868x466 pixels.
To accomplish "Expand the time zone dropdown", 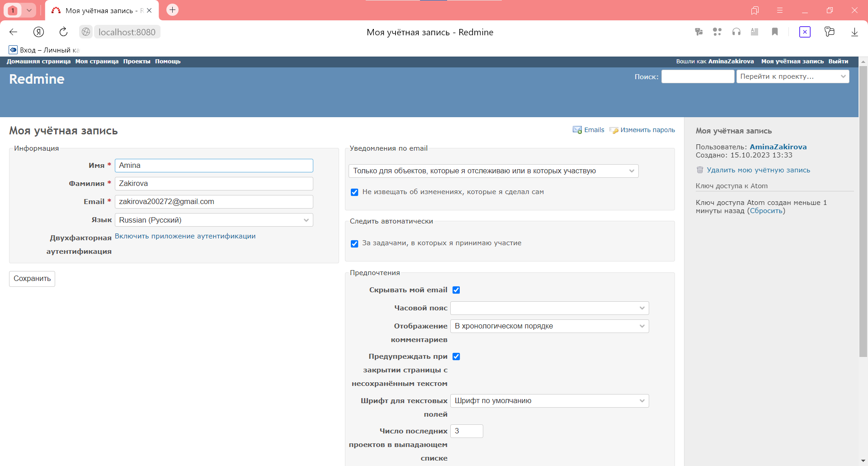I will [549, 308].
